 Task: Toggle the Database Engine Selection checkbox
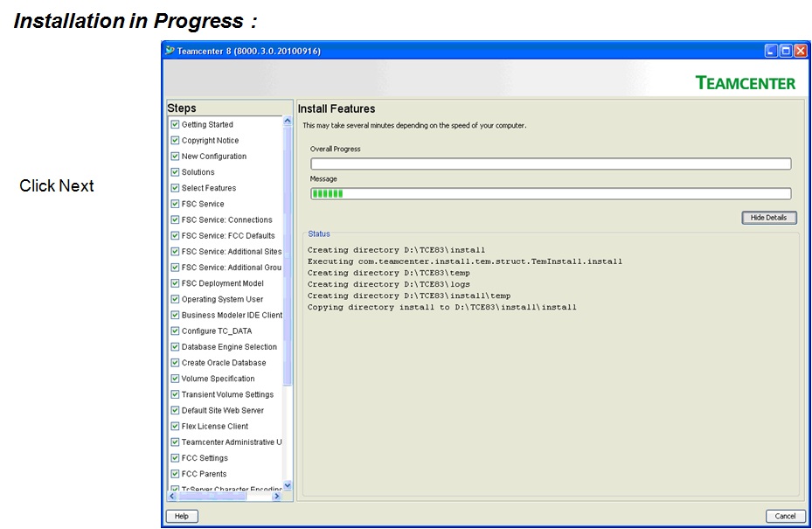pyautogui.click(x=175, y=346)
